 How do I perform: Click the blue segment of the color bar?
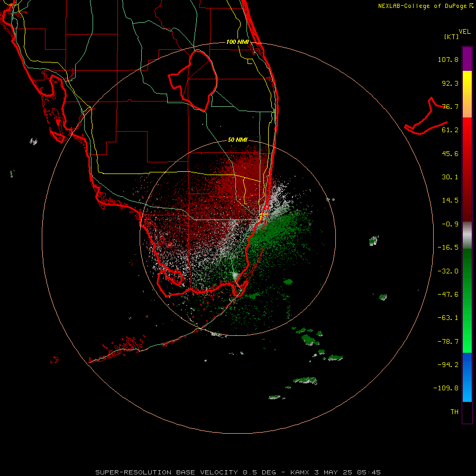click(467, 377)
